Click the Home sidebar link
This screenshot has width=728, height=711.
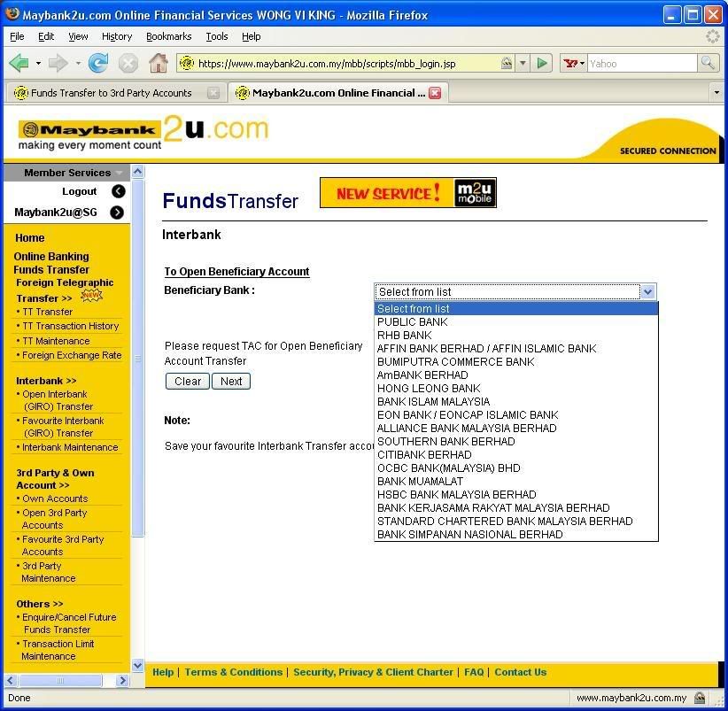coord(30,238)
